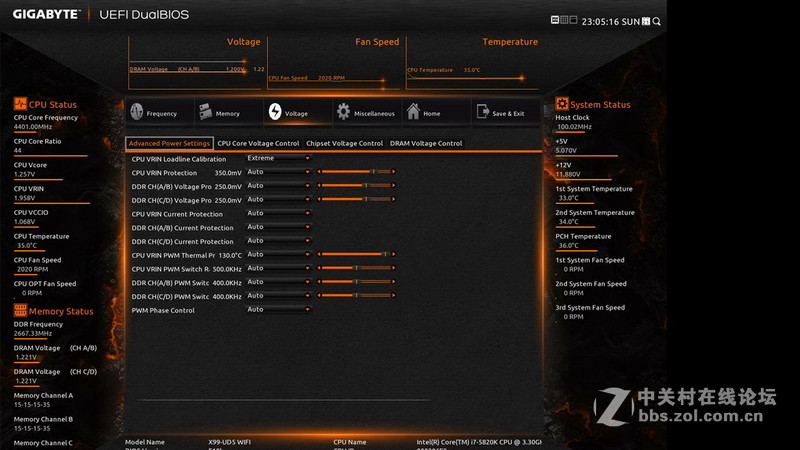Decrease CPU VRIN PWM Switch Rate left arrow
800x450 pixels.
319,268
